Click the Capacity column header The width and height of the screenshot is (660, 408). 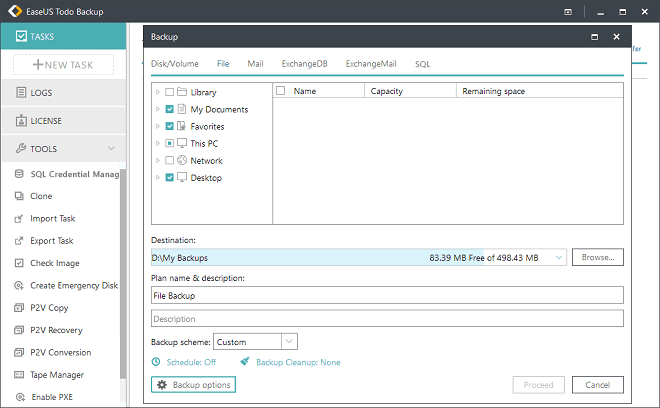click(x=410, y=91)
